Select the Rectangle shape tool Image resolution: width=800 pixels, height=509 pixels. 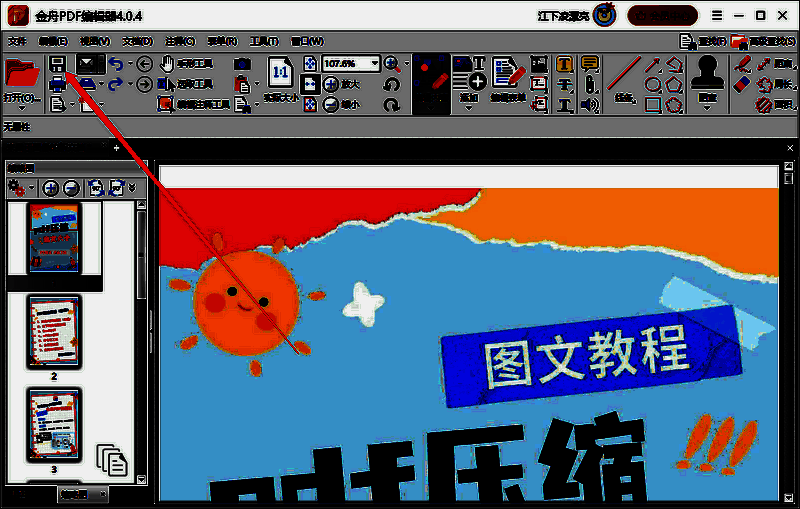pyautogui.click(x=653, y=105)
